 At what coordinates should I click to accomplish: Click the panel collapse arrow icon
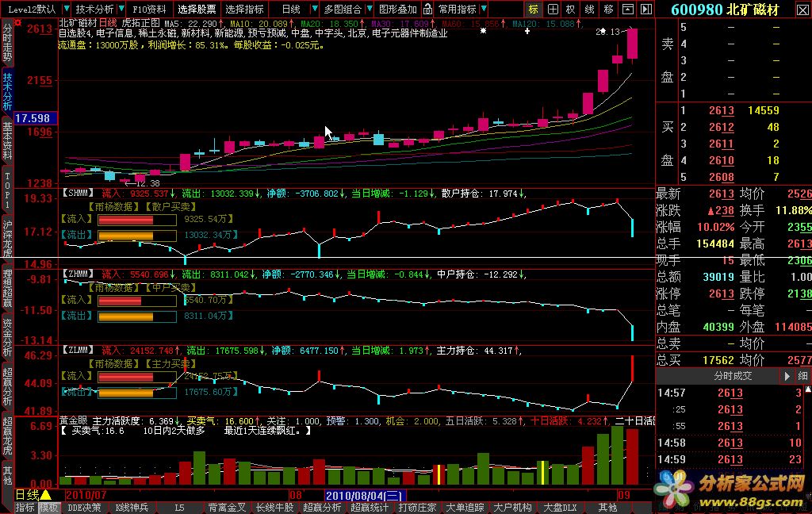[645, 9]
